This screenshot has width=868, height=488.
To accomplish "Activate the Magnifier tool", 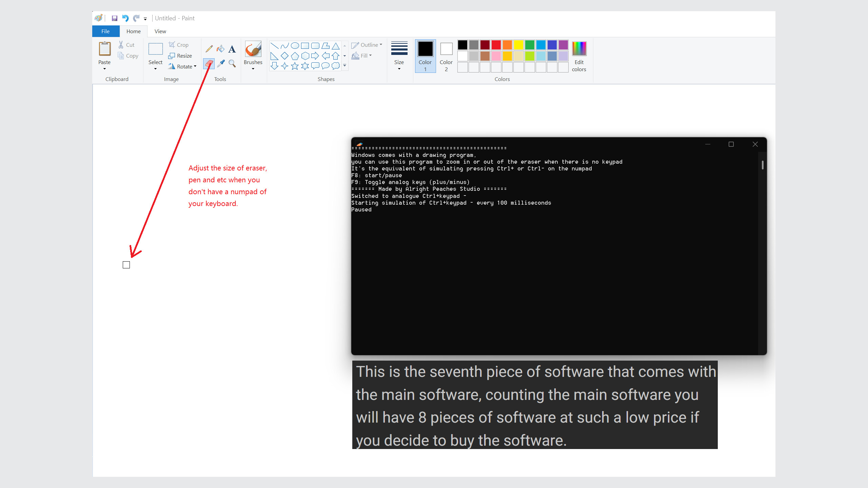I will point(232,64).
